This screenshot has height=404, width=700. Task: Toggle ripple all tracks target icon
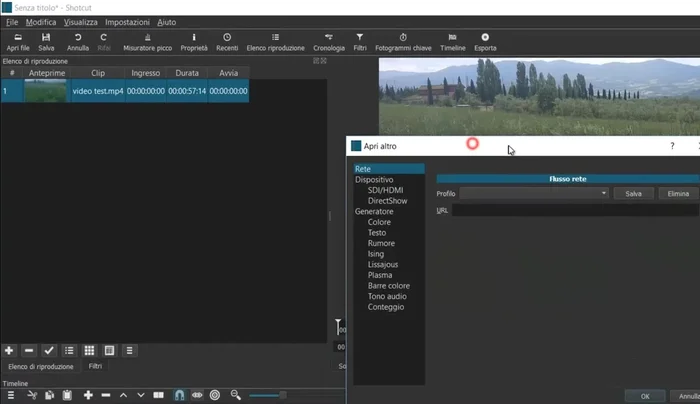[215, 396]
